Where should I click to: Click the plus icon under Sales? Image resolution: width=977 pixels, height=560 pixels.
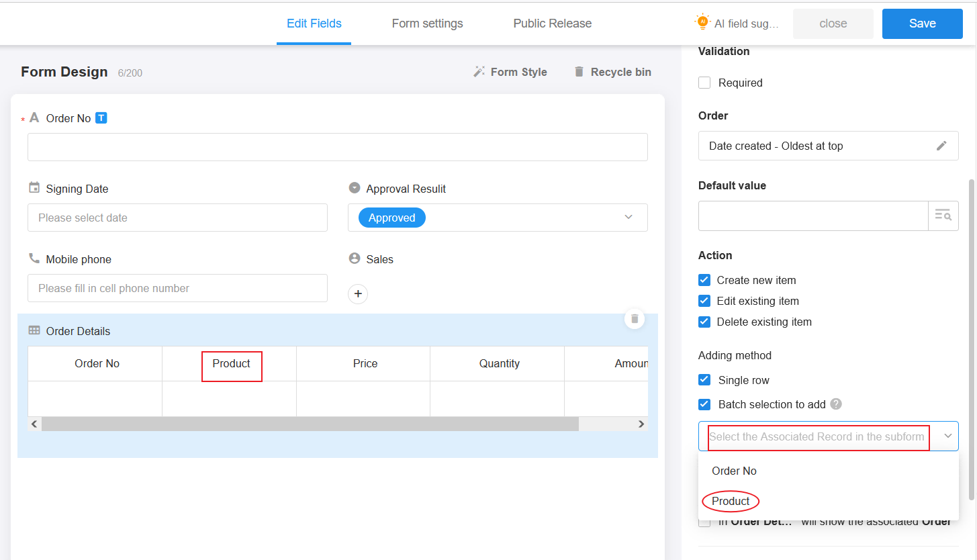pyautogui.click(x=358, y=294)
